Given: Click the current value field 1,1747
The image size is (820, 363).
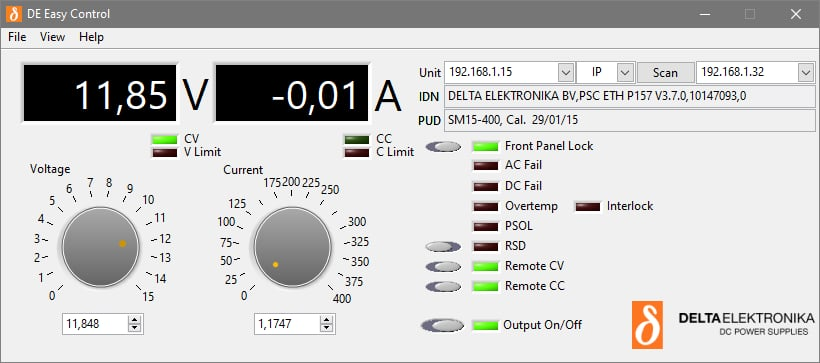Looking at the screenshot, I should [287, 324].
